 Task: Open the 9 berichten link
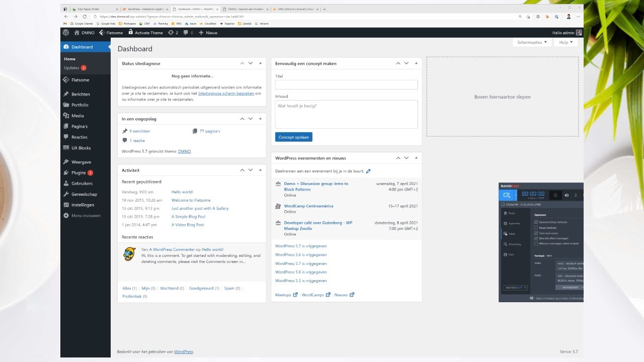click(139, 131)
